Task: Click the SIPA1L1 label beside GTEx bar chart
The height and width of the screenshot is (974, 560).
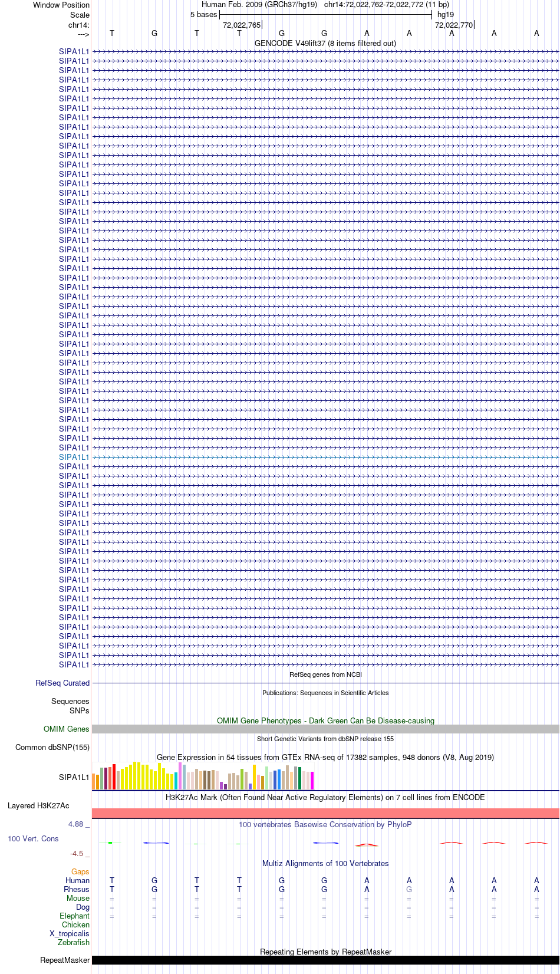Action: pyautogui.click(x=74, y=777)
